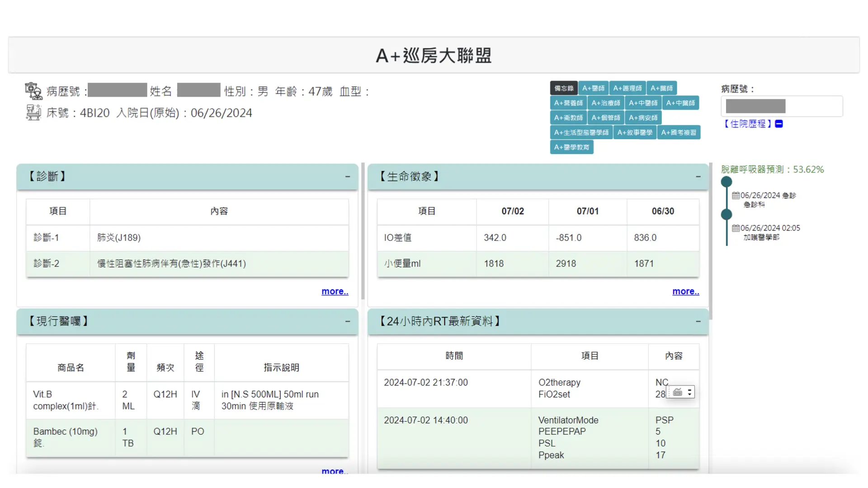Select the A+中醫師 button
This screenshot has height=488, width=868.
(x=643, y=103)
